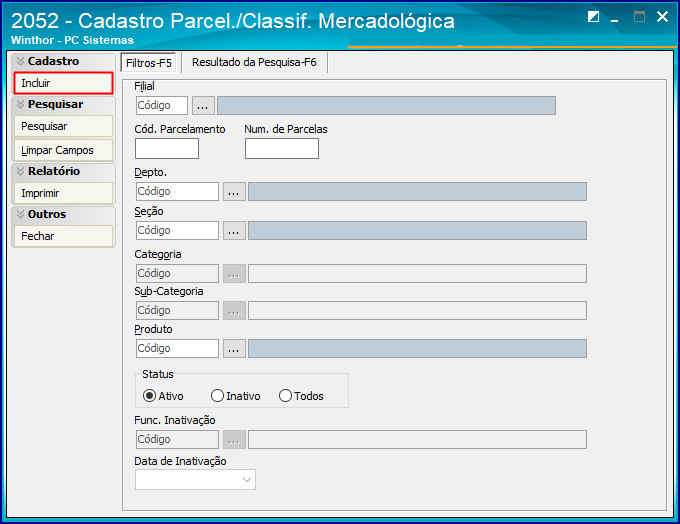Viewport: 680px width, 524px height.
Task: Switch to the Filtros-F5 tab
Action: (148, 63)
